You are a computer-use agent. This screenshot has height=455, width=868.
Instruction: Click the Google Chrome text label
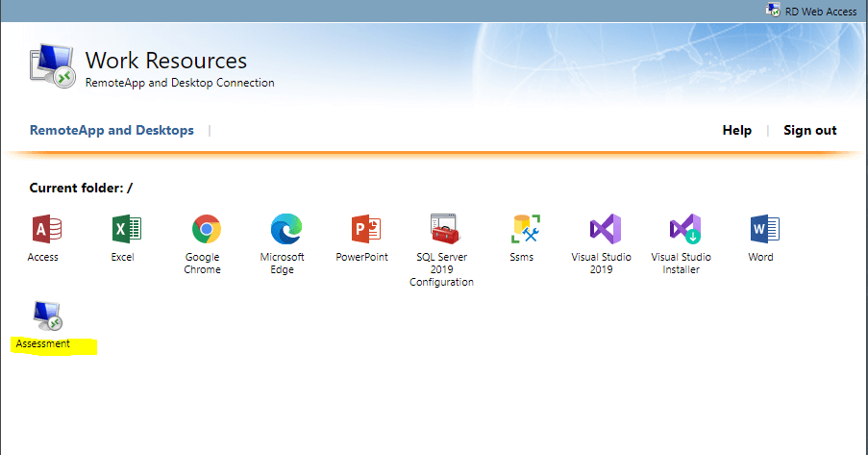click(x=202, y=264)
